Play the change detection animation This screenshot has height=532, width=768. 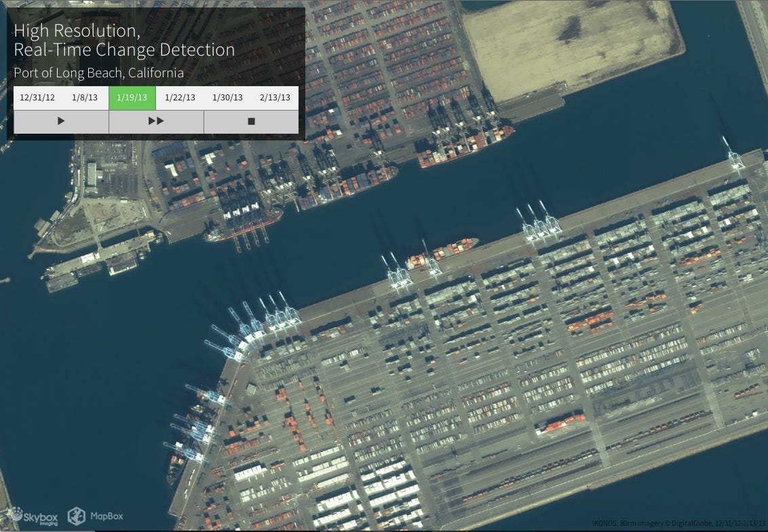click(x=60, y=121)
